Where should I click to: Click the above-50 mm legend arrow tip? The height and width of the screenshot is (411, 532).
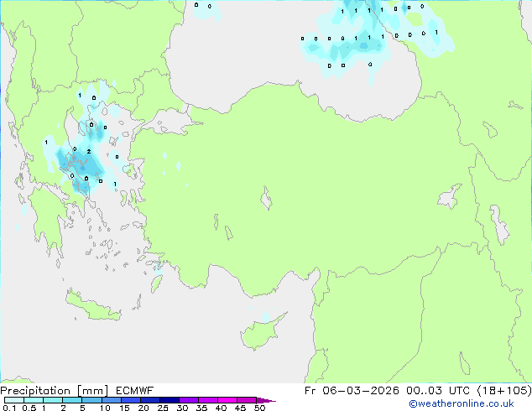pyautogui.click(x=266, y=400)
